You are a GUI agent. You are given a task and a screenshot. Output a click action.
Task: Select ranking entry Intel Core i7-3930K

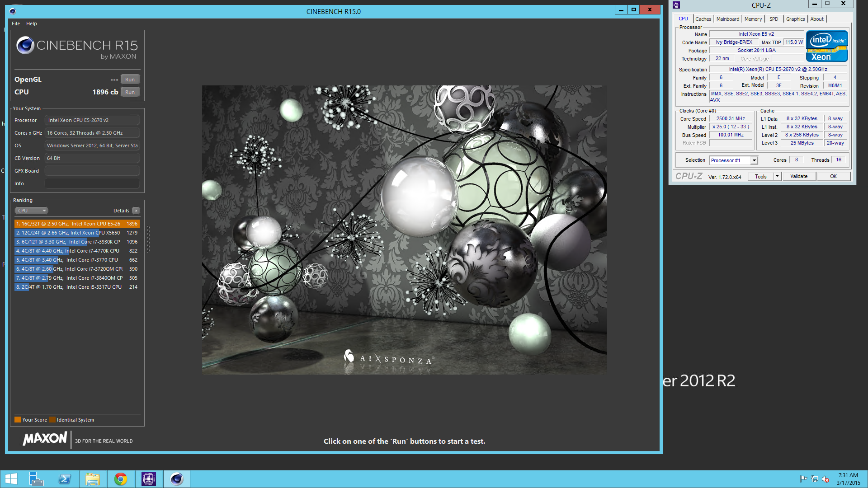[77, 242]
